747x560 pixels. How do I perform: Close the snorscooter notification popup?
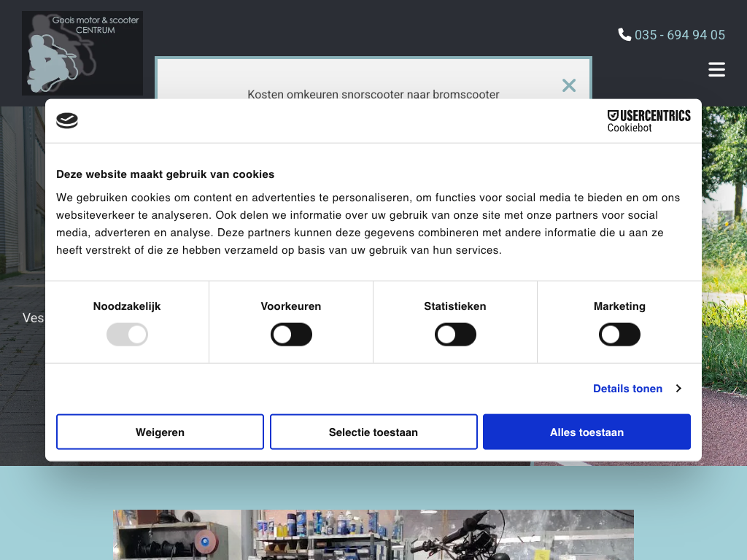pos(569,85)
